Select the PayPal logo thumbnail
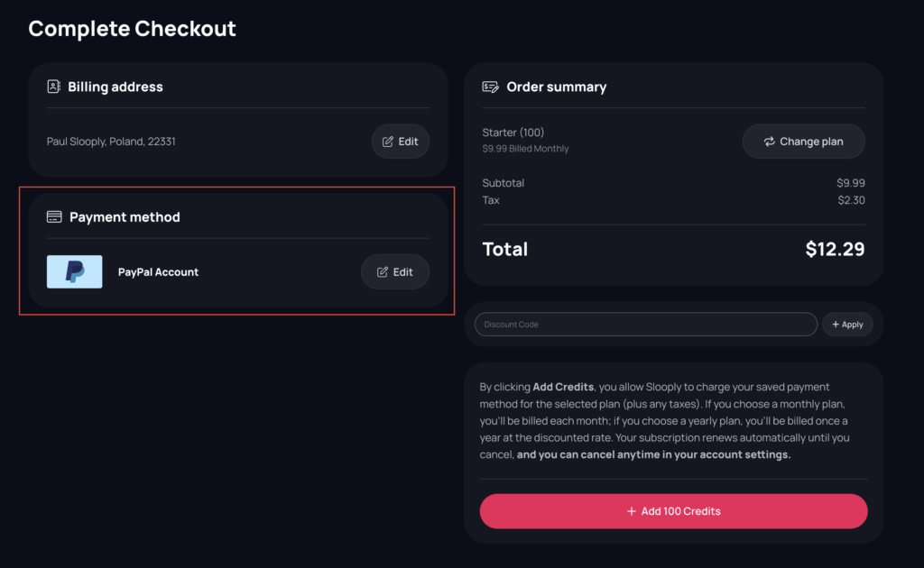Viewport: 924px width, 568px height. point(74,271)
